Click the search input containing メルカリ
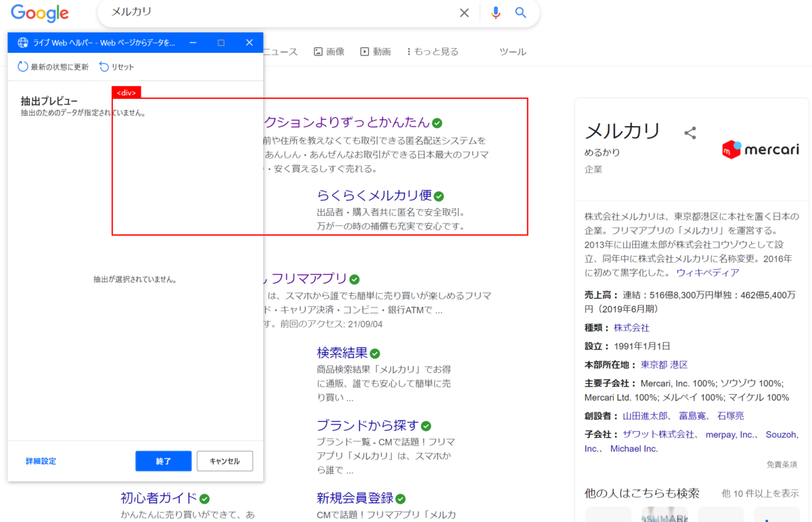This screenshot has width=812, height=522. click(281, 13)
